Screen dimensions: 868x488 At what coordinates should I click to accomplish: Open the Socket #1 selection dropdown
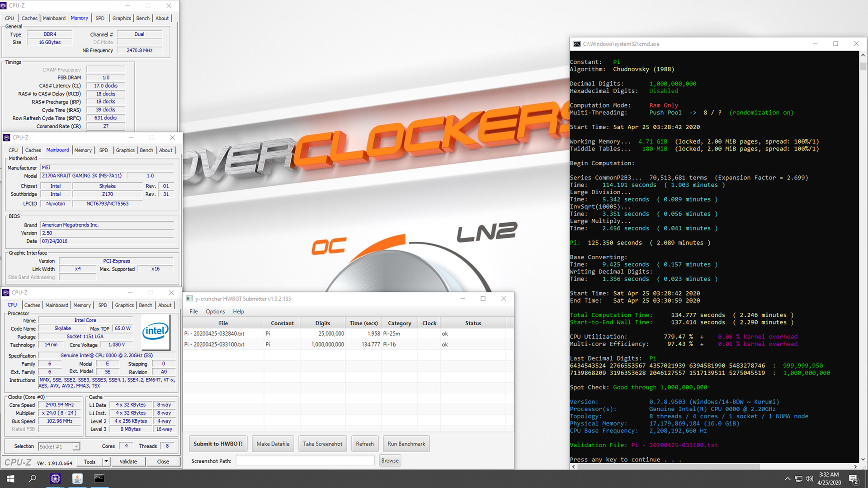click(x=59, y=446)
